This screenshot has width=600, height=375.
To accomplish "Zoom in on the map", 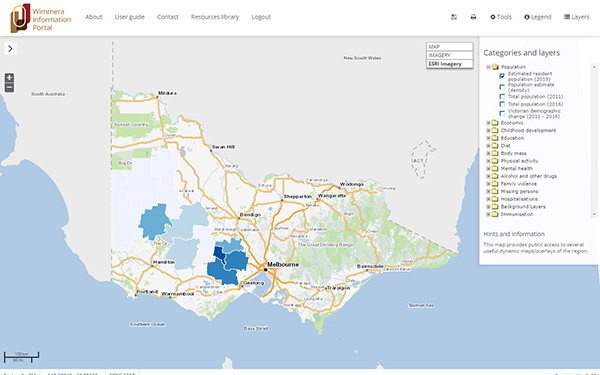I will tap(9, 78).
